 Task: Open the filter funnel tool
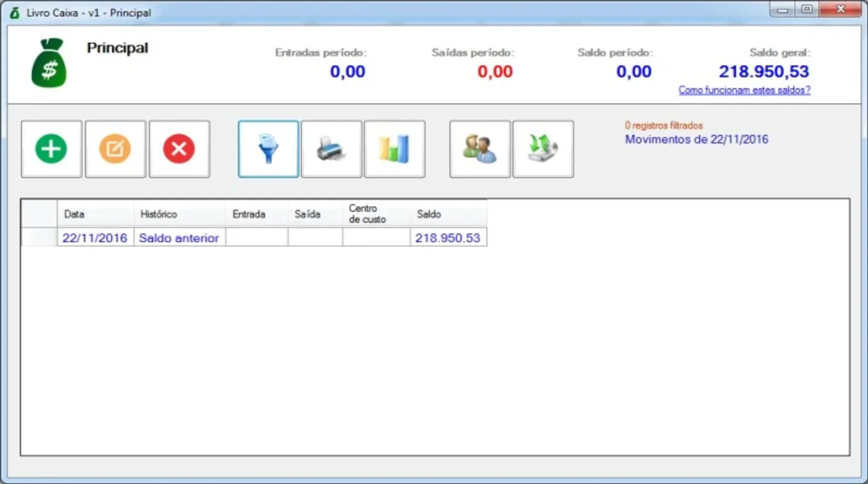[268, 149]
